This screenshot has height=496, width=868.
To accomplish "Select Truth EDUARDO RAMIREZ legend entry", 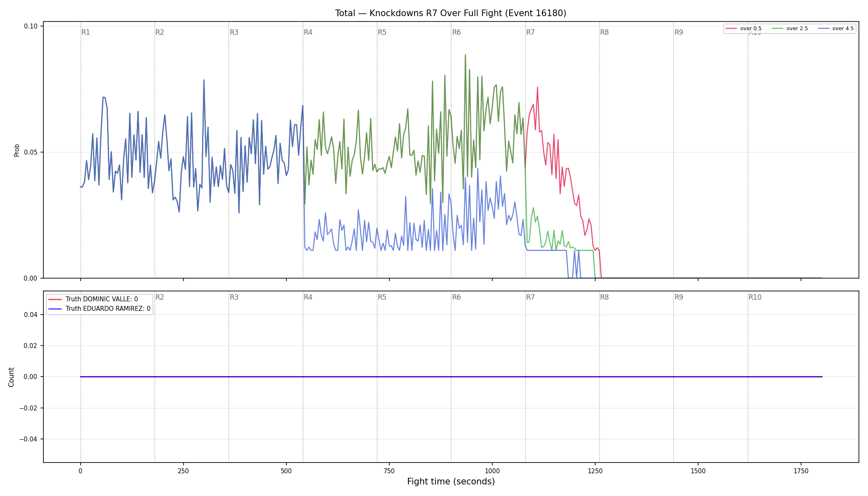I will (100, 309).
